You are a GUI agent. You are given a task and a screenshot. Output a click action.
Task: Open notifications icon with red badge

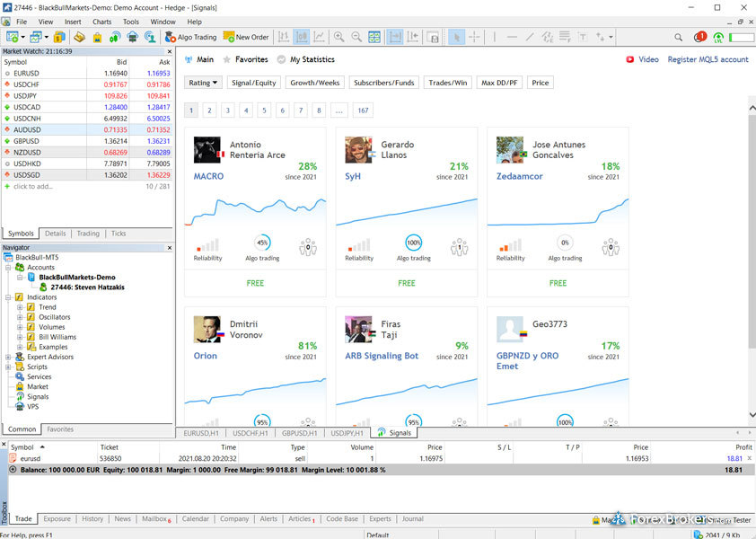[x=699, y=37]
